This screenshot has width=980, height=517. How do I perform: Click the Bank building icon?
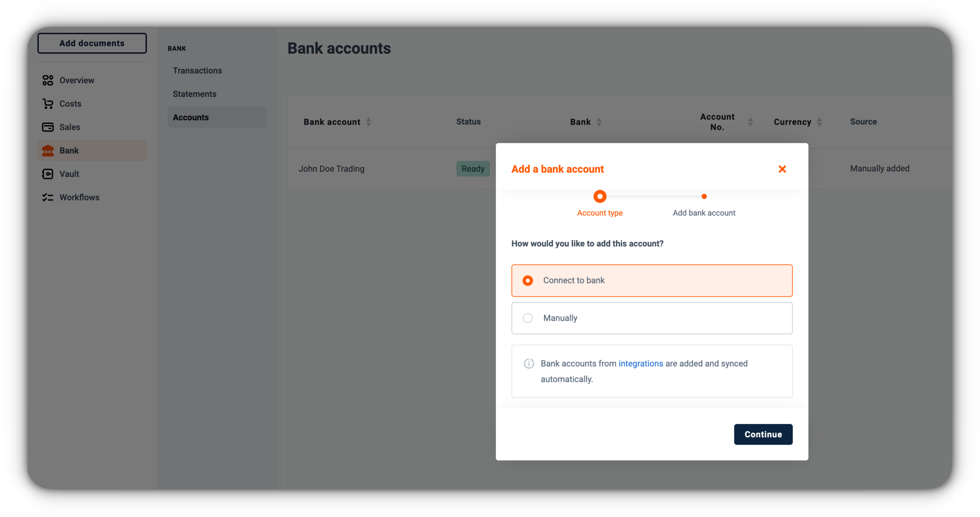(48, 150)
